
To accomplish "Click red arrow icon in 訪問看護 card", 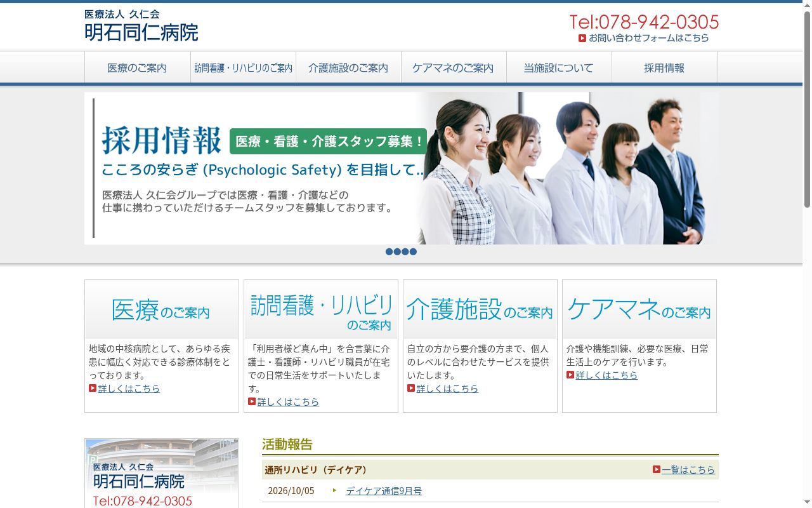I will (252, 401).
